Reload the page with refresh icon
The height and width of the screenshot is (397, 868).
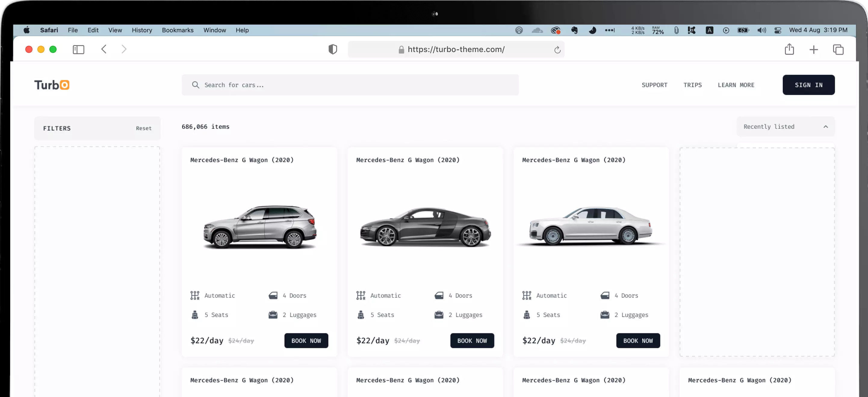point(557,50)
